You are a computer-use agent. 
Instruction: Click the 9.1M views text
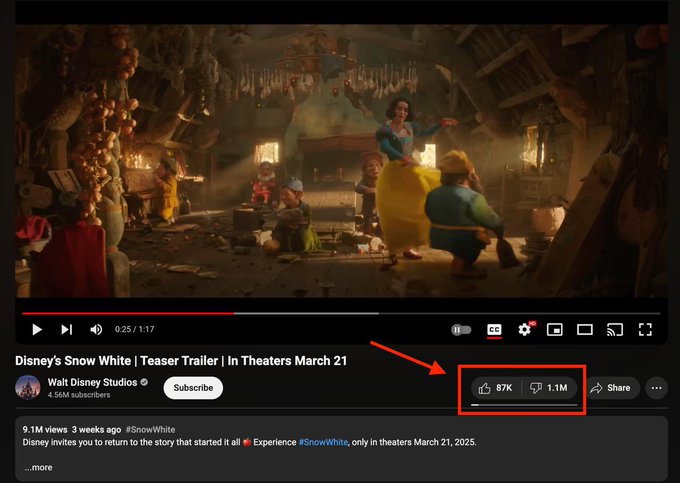point(45,429)
